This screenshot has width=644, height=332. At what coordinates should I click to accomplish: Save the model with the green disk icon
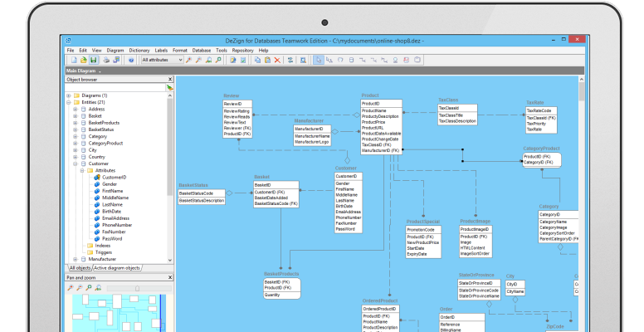pyautogui.click(x=94, y=60)
